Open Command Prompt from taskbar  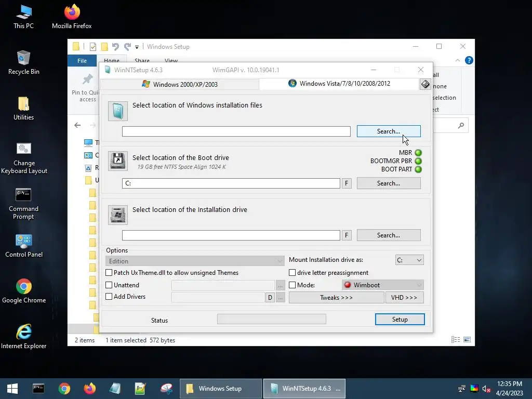point(38,389)
